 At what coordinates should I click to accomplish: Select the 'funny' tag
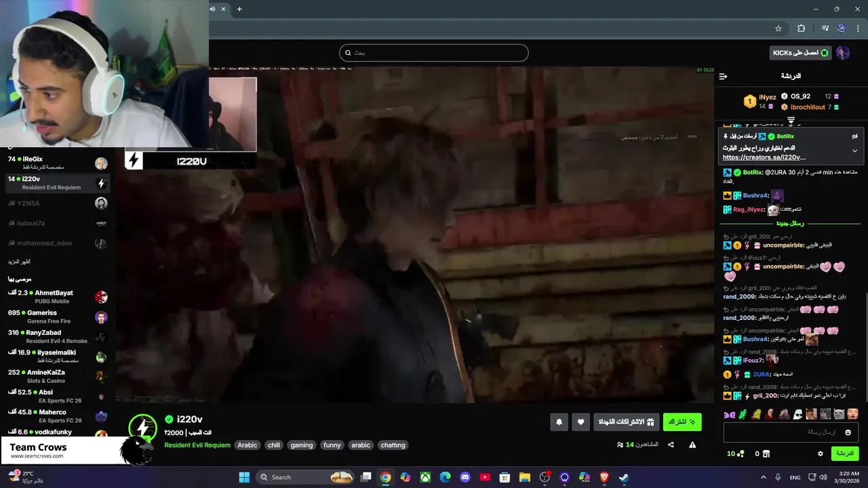click(332, 445)
